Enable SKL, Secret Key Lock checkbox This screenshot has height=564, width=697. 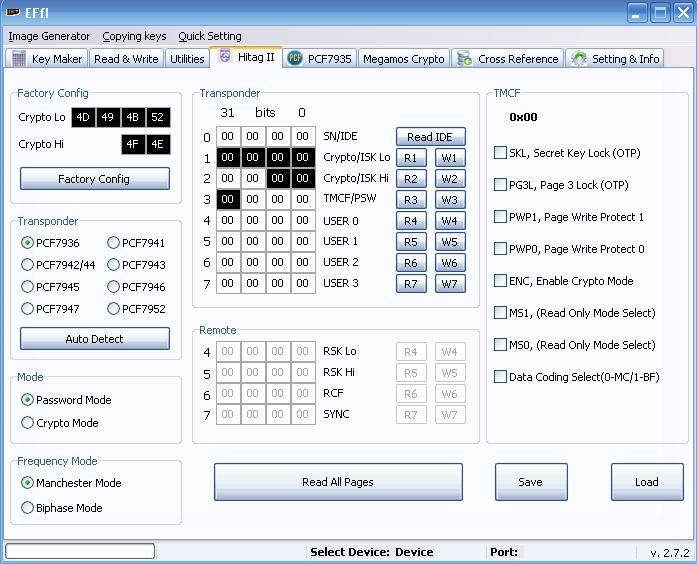click(x=500, y=153)
